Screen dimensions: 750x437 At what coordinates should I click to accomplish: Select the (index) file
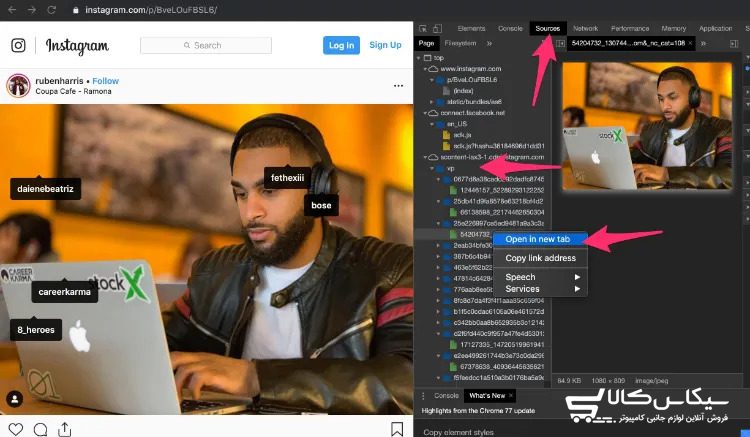[x=463, y=91]
